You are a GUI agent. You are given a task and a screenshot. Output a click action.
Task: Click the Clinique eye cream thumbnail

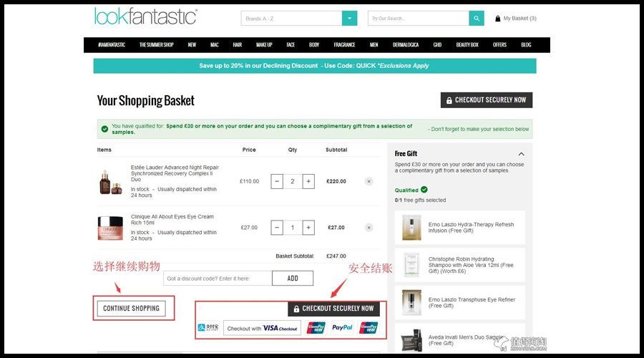point(110,228)
